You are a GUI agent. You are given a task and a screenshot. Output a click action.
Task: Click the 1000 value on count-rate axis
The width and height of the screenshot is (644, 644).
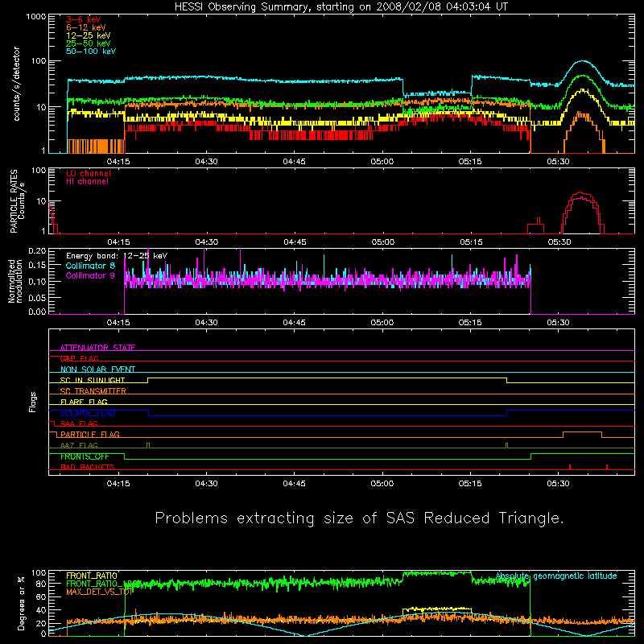click(35, 17)
